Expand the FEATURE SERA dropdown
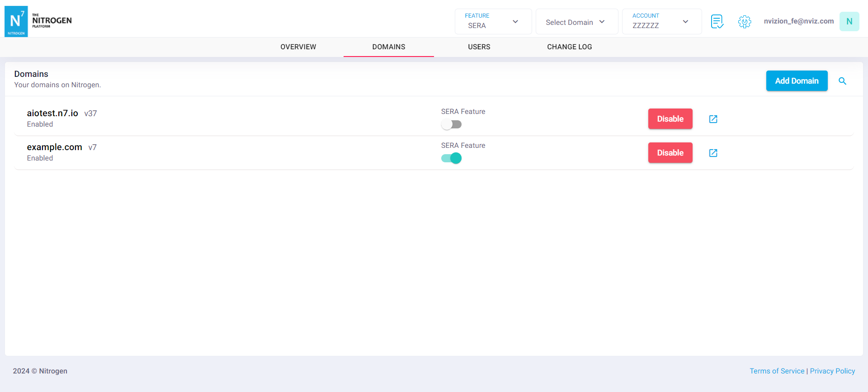The image size is (868, 392). tap(493, 21)
